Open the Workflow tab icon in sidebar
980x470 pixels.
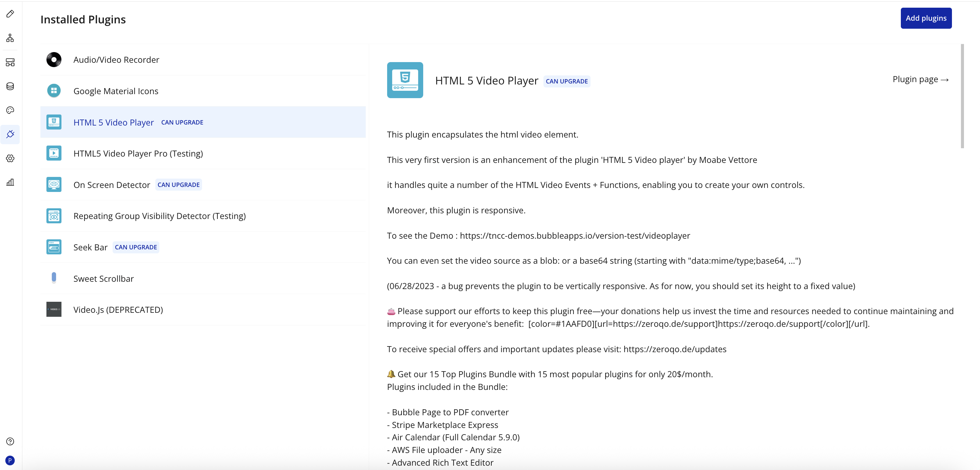tap(10, 38)
